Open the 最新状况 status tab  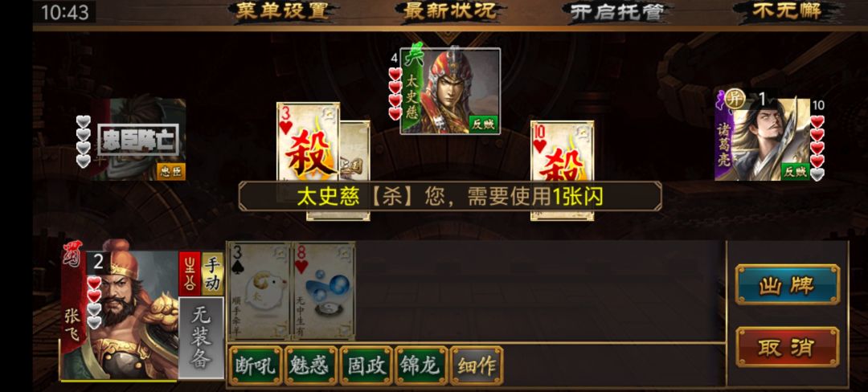[450, 11]
